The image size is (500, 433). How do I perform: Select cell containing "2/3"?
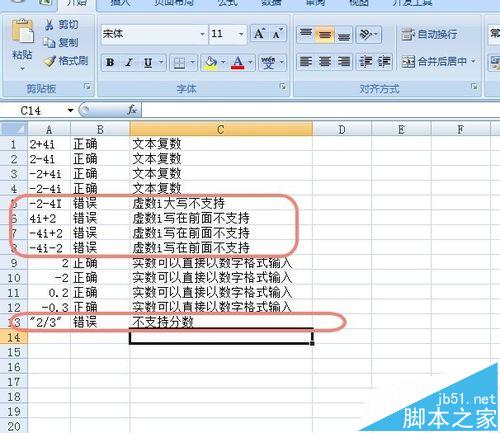49,322
